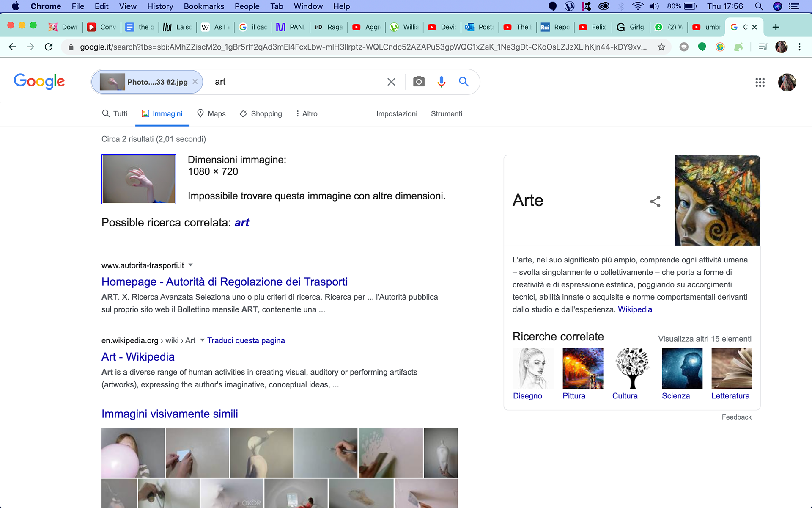Click Immagini visivamente simili heading link

pos(170,414)
